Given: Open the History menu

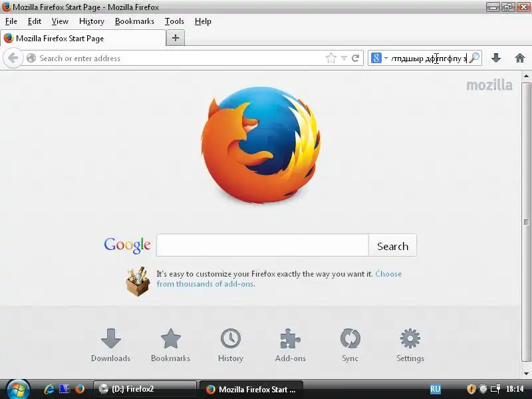Looking at the screenshot, I should [92, 21].
